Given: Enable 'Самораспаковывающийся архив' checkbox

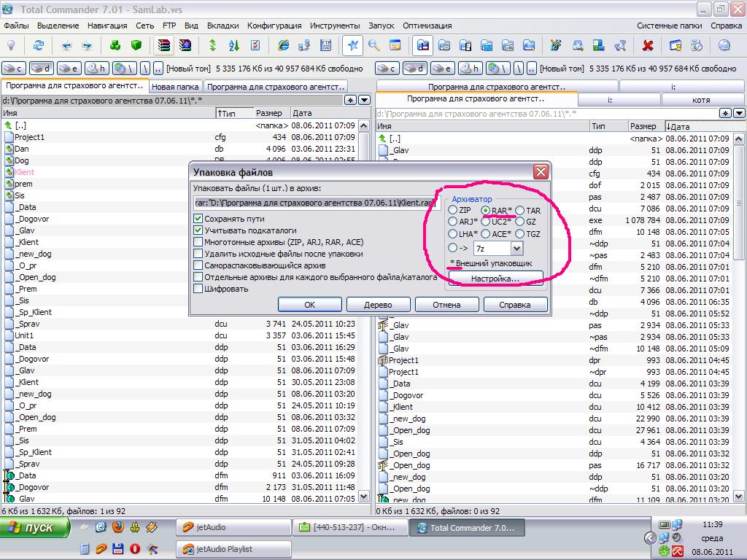Looking at the screenshot, I should (198, 265).
